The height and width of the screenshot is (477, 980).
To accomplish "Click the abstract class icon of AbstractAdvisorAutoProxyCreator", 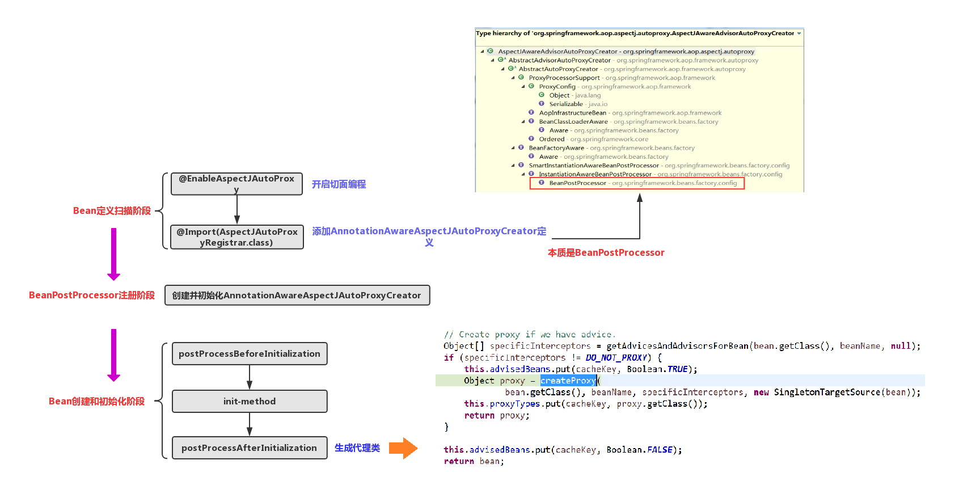I will tap(501, 60).
